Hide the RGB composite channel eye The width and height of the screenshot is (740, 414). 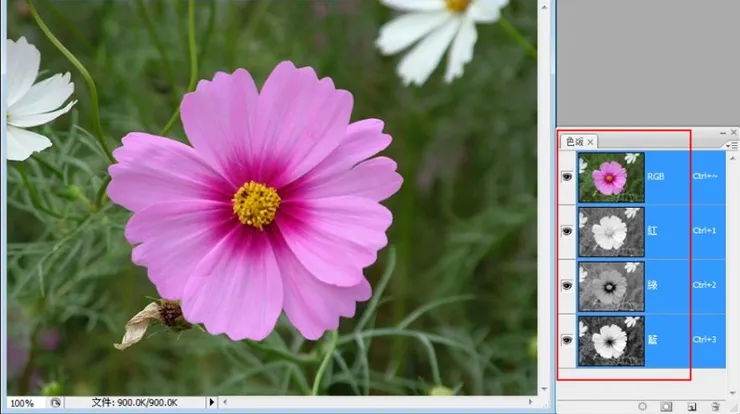point(568,177)
